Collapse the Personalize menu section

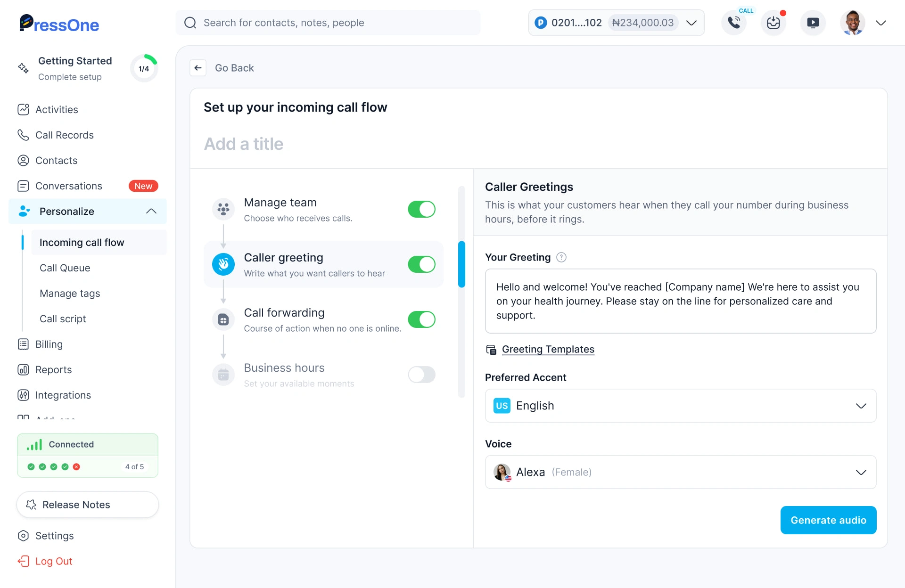pyautogui.click(x=151, y=211)
